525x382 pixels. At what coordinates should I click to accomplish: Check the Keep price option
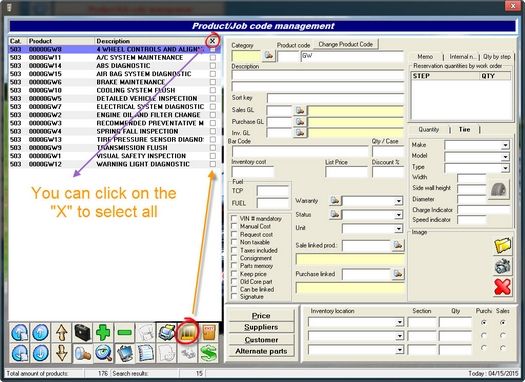click(234, 274)
